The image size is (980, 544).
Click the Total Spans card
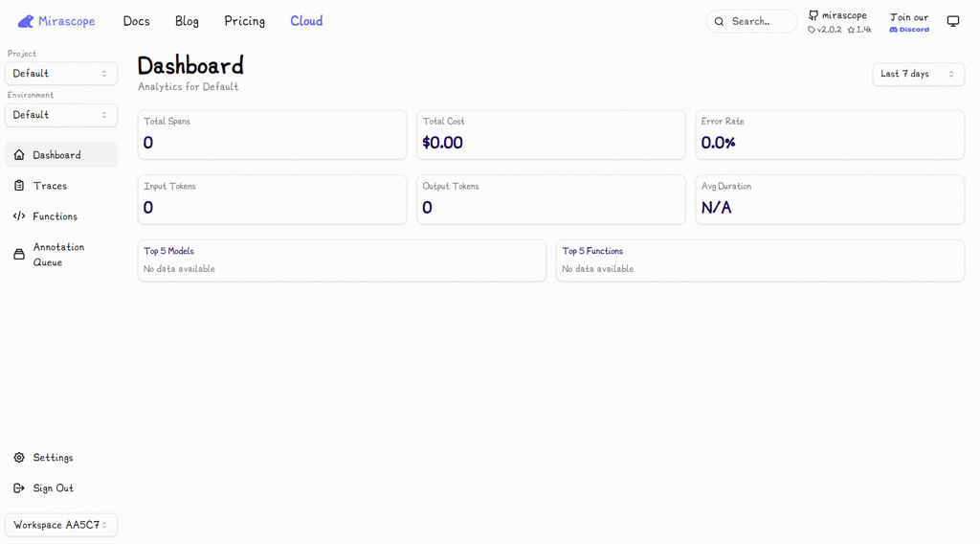coord(272,134)
